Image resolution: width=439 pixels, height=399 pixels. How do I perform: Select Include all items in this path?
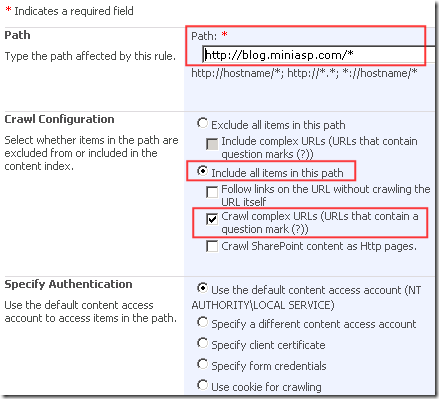click(202, 171)
